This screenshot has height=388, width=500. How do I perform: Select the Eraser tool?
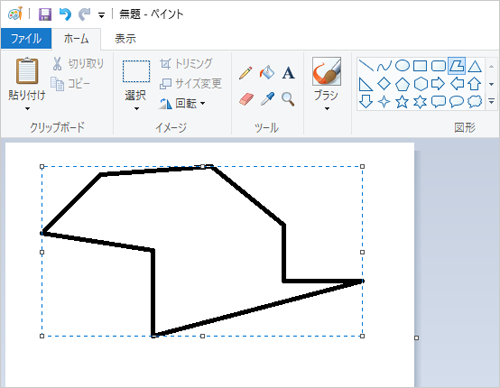246,99
